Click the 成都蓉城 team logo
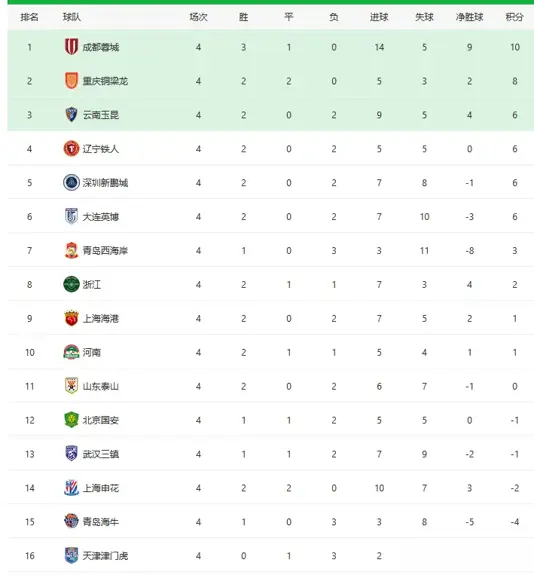Image resolution: width=534 pixels, height=575 pixels. coord(71,47)
